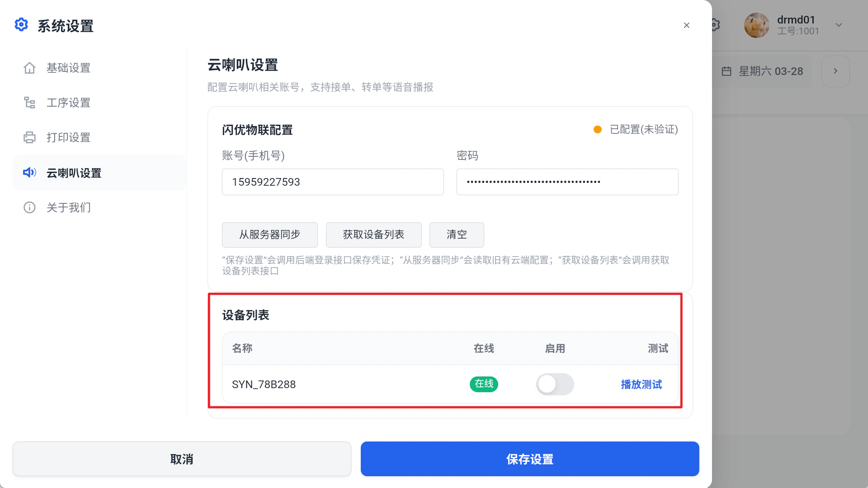Click the printer icon for 打印设置
The width and height of the screenshot is (868, 488).
29,137
